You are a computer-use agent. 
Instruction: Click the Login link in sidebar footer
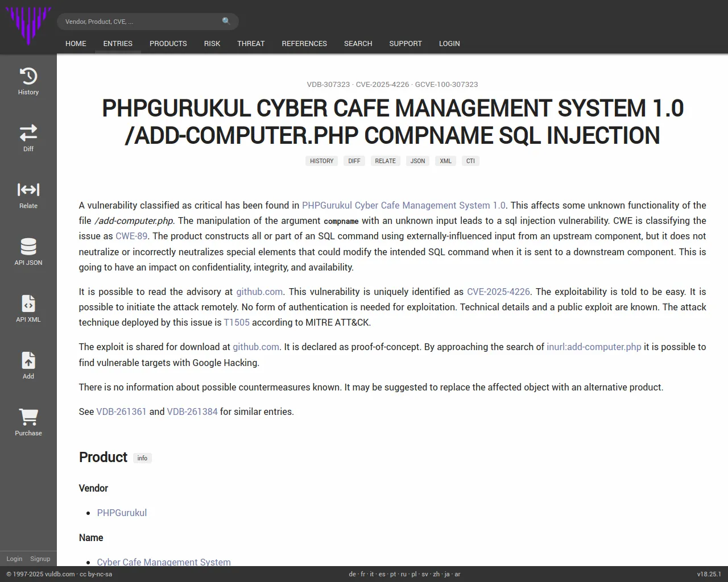14,559
